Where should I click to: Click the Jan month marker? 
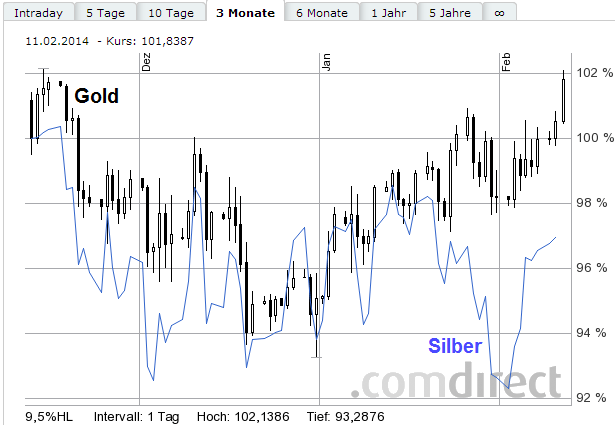tap(325, 62)
